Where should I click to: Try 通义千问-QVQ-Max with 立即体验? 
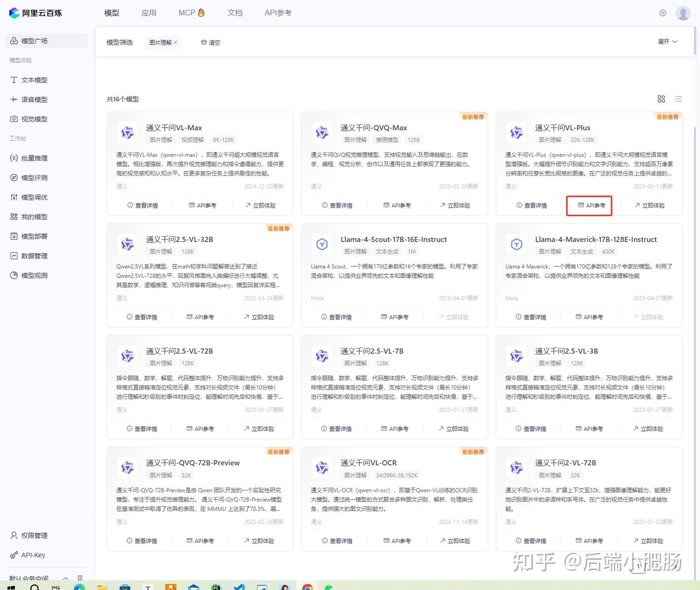pos(455,206)
